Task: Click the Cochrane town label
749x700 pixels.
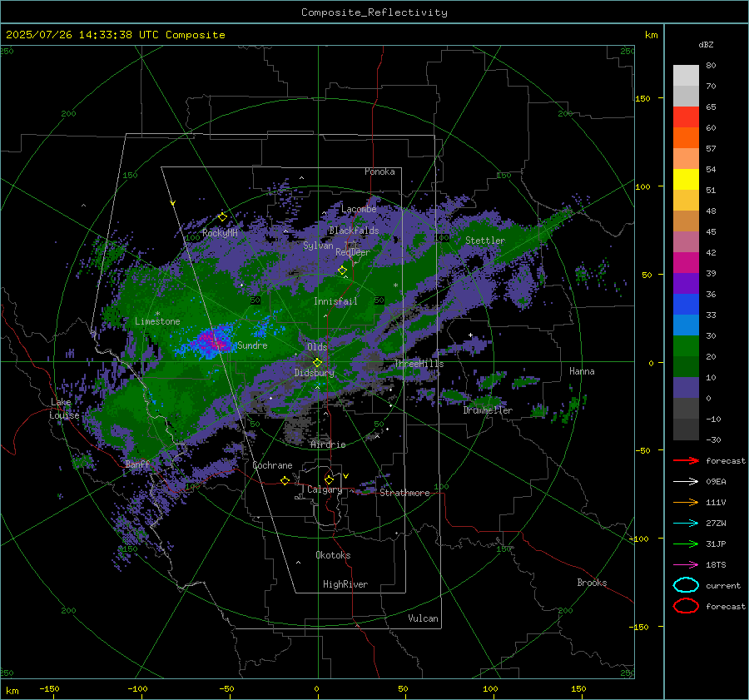Action: (x=272, y=465)
